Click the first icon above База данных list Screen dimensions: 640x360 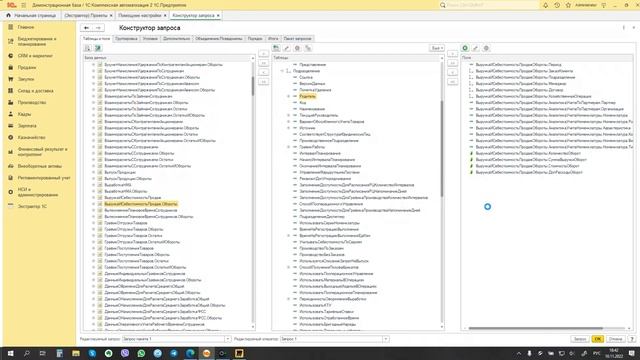click(x=87, y=48)
